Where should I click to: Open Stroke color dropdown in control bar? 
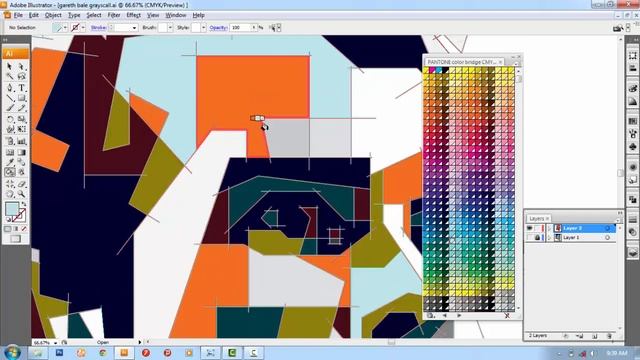[x=83, y=28]
